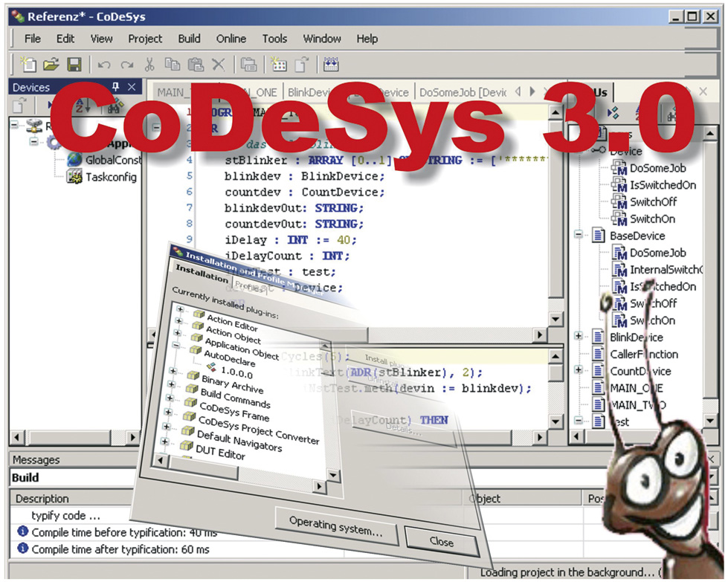
Task: Toggle the Devices panel pin
Action: click(115, 86)
